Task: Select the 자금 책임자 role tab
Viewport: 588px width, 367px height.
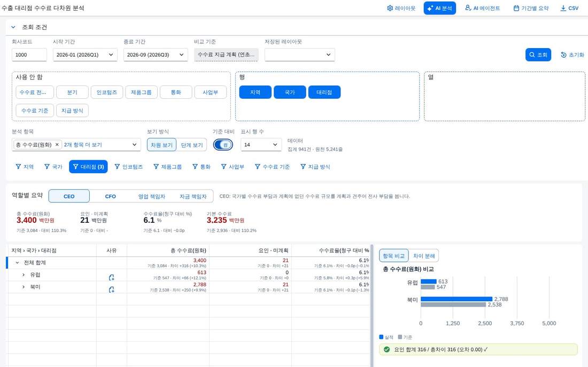Action: coord(193,196)
